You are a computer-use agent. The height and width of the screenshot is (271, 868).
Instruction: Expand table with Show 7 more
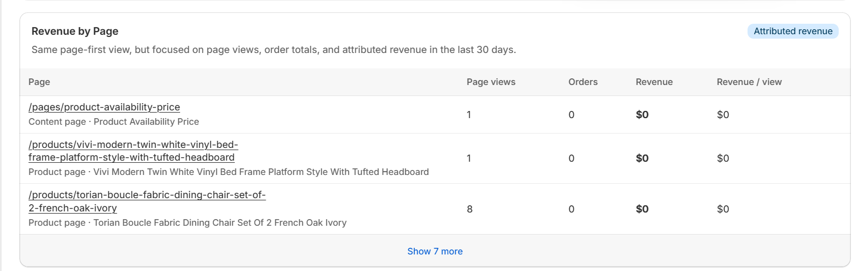(435, 251)
